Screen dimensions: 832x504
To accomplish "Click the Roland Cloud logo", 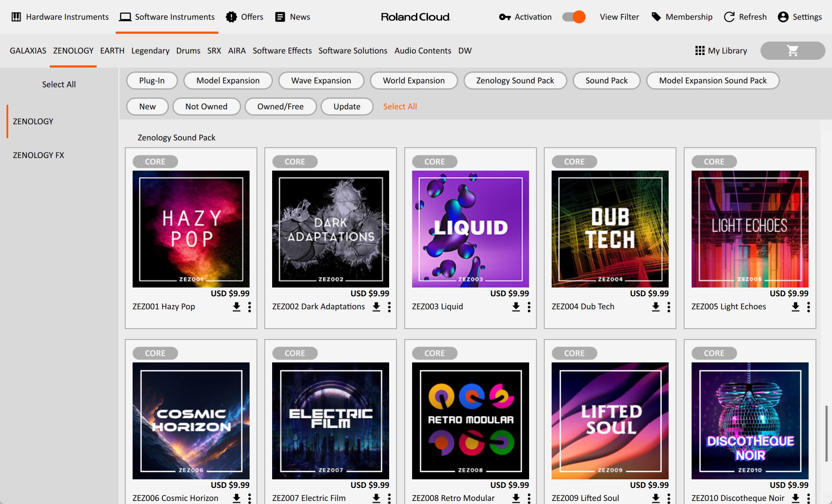I will [416, 17].
